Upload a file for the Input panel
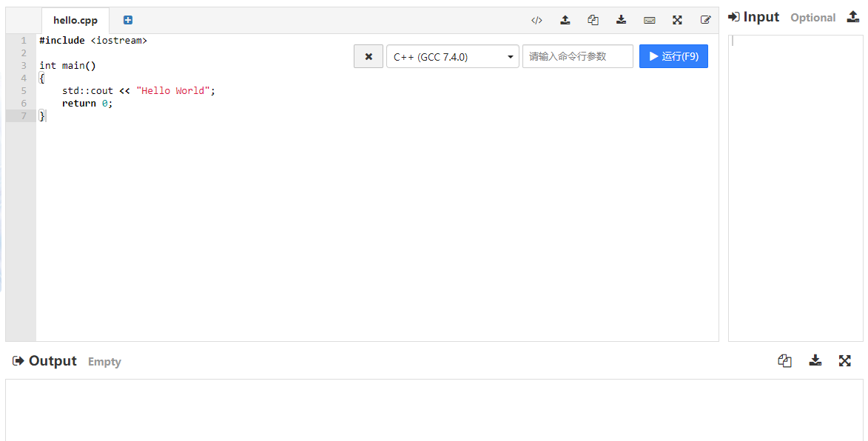This screenshot has height=441, width=868. (x=852, y=17)
